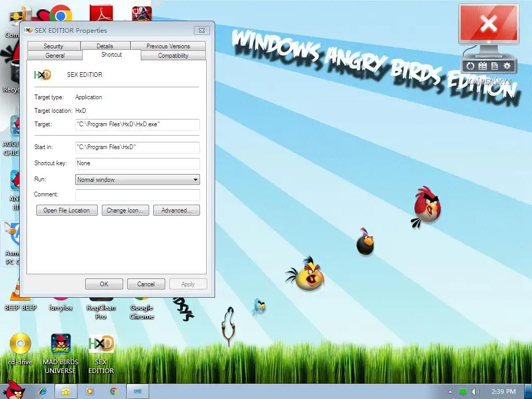Open the volume speaker tray icon
This screenshot has width=532, height=399.
[475, 392]
